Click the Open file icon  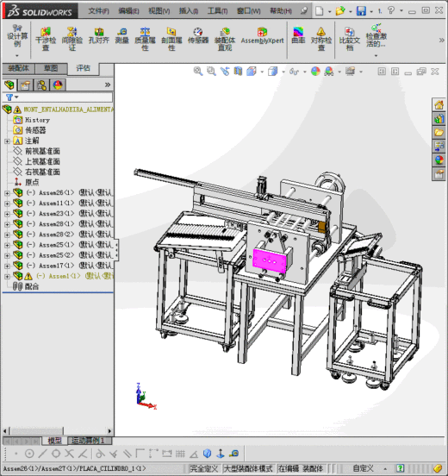click(x=340, y=11)
